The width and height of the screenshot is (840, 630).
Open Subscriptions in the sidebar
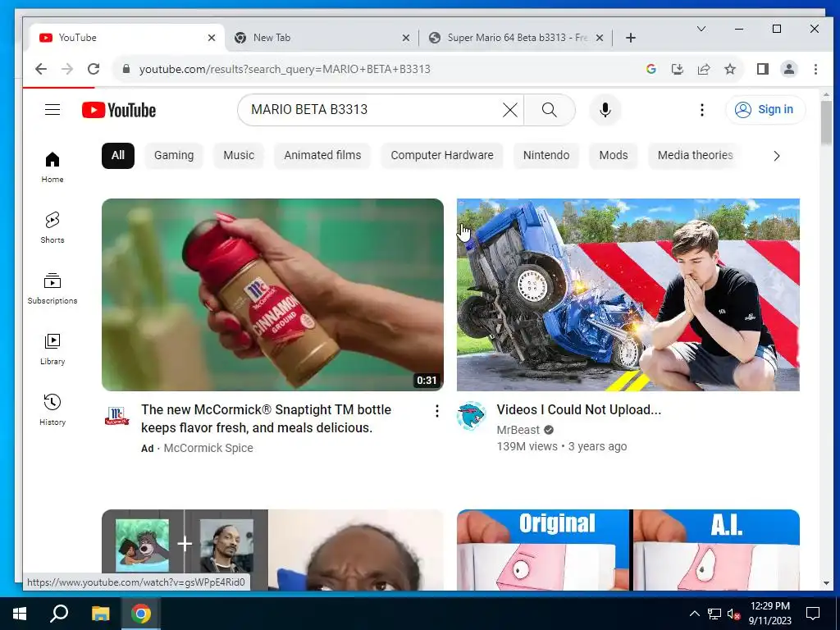(x=52, y=288)
